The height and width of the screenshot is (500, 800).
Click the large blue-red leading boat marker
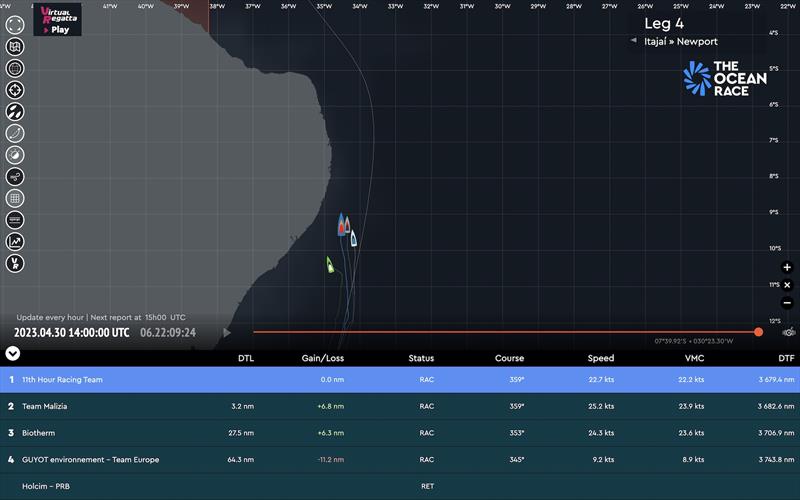(341, 224)
